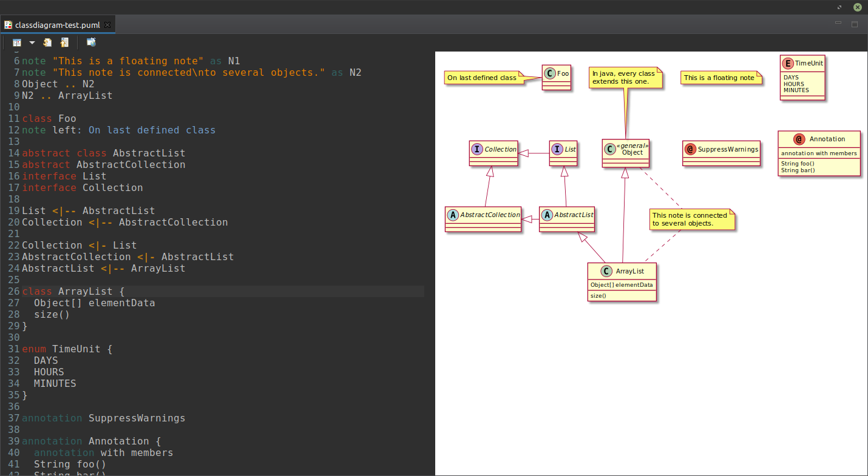Click the refresh diagram toolbar icon
Image resolution: width=868 pixels, height=476 pixels.
[47, 42]
